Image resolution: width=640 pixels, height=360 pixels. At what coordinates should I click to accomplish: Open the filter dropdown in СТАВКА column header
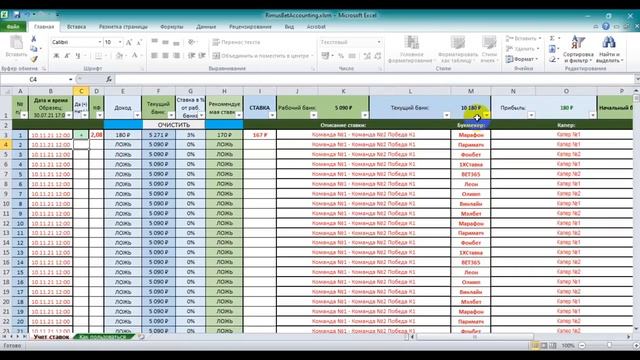pos(272,116)
